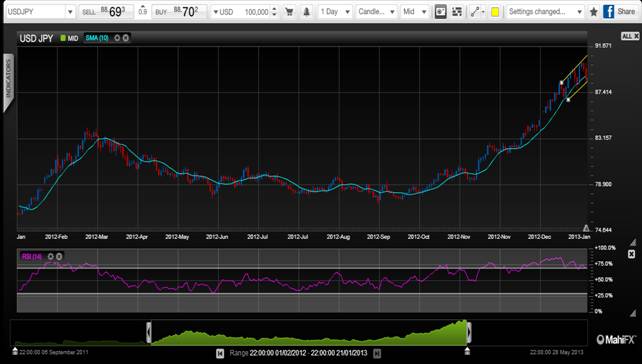The width and height of the screenshot is (642, 364).
Task: Open the Candle chart type dropdown
Action: pos(376,12)
